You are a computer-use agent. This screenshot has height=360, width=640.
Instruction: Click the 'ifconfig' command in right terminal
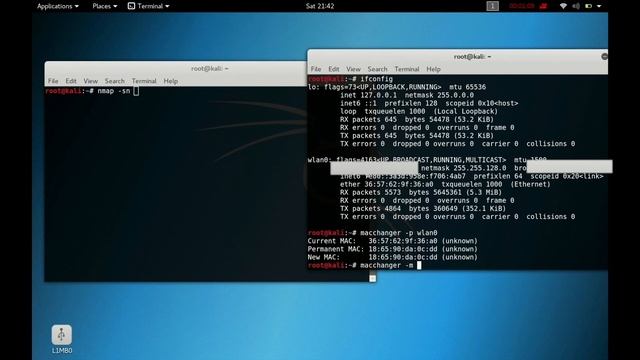pos(376,79)
